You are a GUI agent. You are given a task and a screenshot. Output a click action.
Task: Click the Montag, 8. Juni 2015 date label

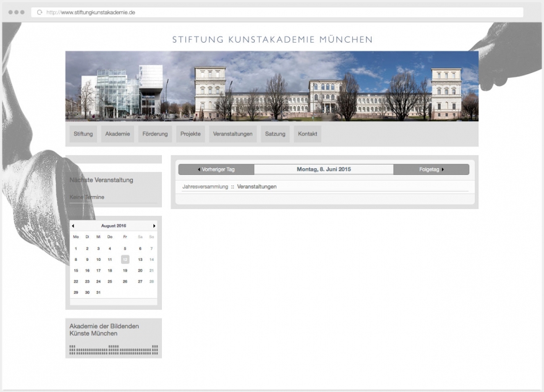click(324, 169)
